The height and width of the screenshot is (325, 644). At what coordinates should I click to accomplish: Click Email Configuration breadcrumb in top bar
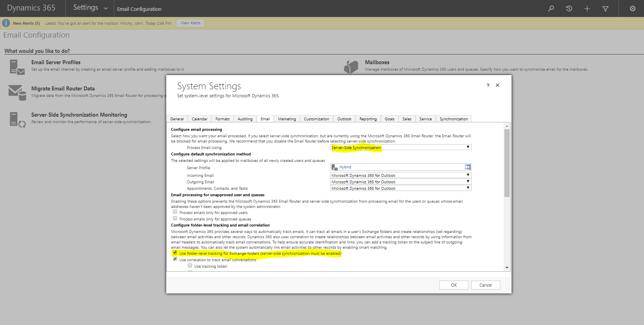click(139, 9)
